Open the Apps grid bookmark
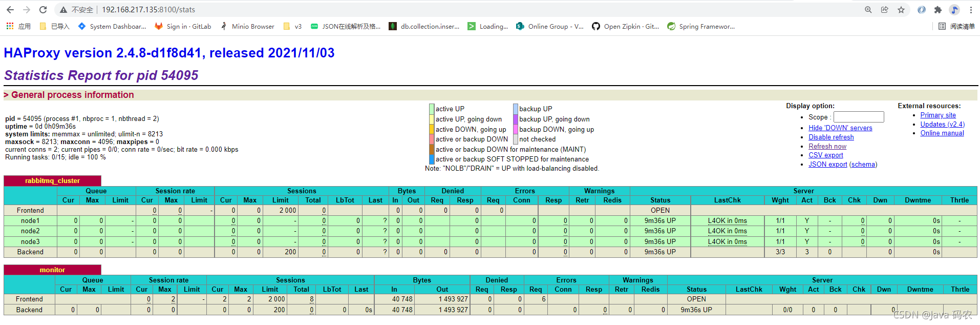The image size is (980, 325). point(18,26)
